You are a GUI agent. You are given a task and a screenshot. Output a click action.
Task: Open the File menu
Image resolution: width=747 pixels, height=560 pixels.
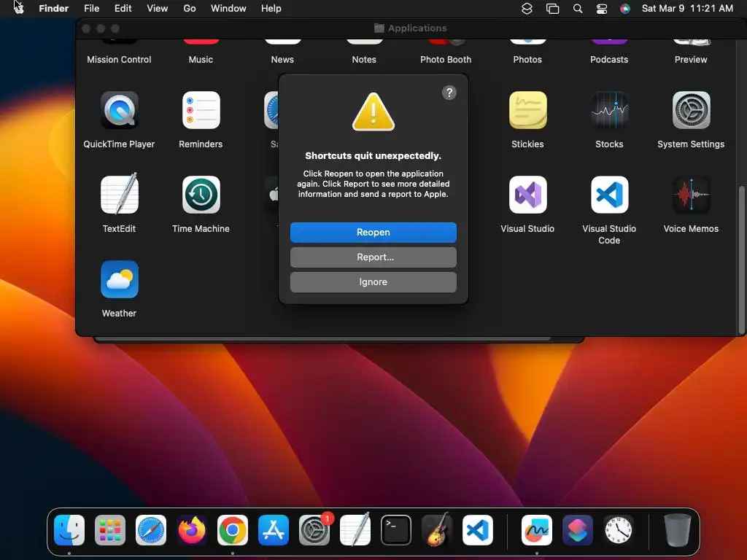[91, 8]
